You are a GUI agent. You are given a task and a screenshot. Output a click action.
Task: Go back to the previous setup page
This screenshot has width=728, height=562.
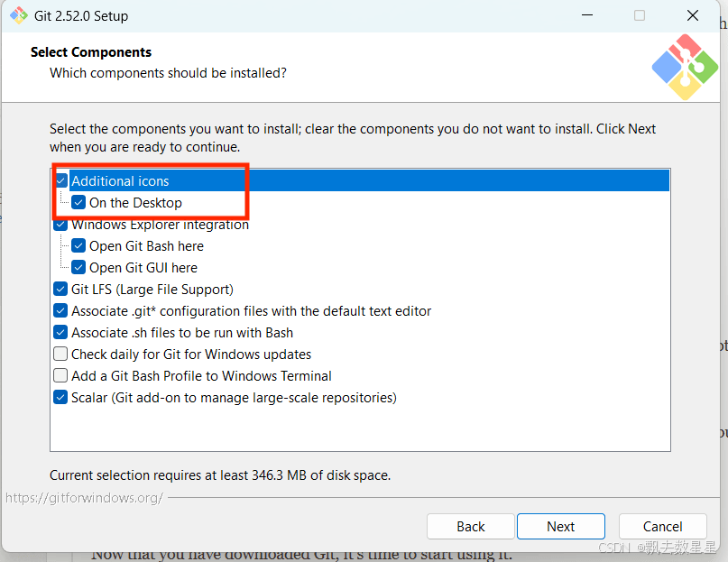pyautogui.click(x=471, y=526)
